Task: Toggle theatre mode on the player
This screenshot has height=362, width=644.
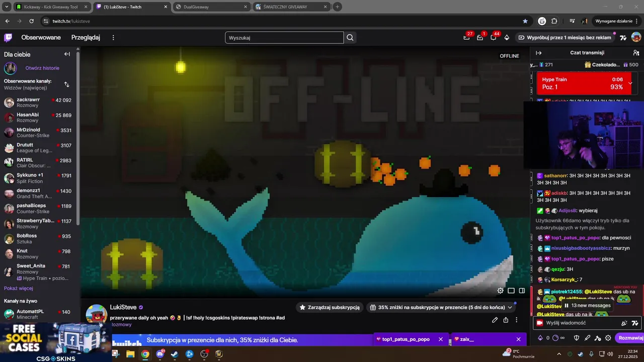Action: [x=511, y=291]
